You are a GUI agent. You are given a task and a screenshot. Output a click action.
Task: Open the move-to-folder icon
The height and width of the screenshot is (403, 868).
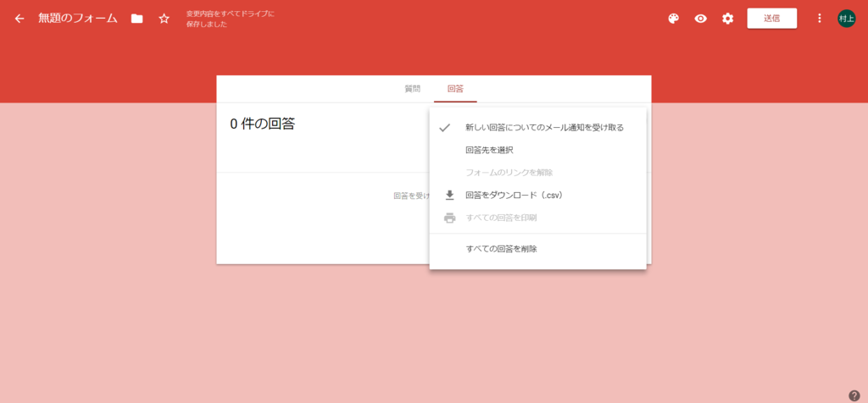[x=136, y=19]
